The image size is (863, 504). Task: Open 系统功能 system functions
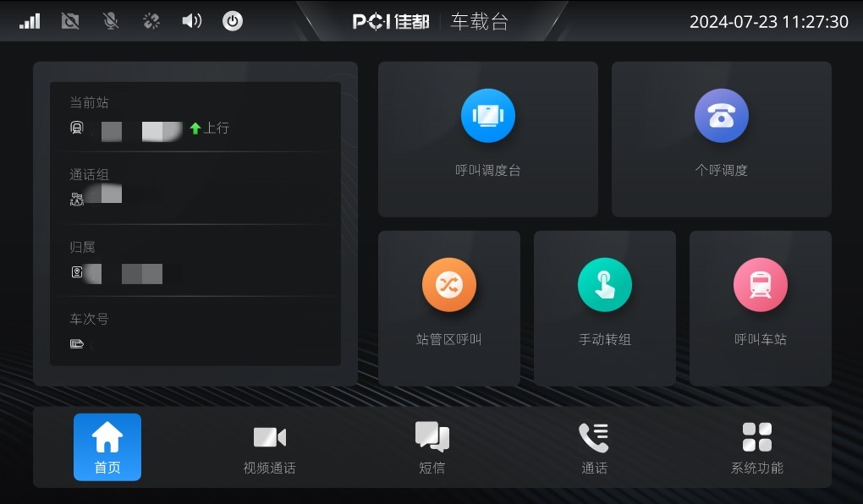point(756,446)
